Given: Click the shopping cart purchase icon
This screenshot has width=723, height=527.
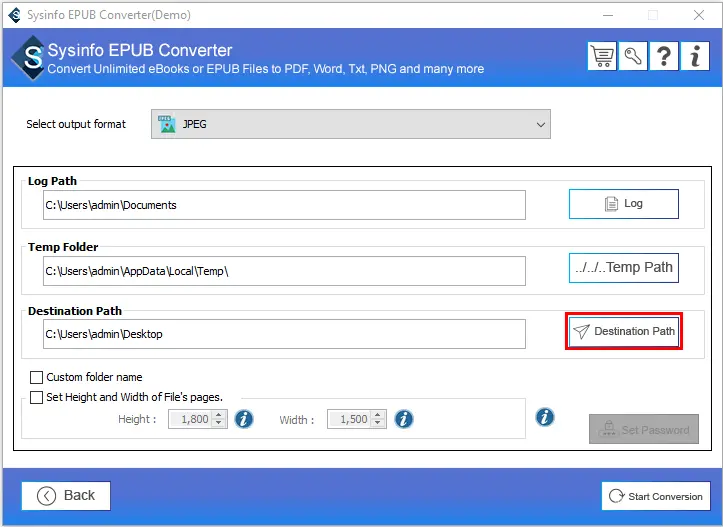Looking at the screenshot, I should pyautogui.click(x=602, y=56).
